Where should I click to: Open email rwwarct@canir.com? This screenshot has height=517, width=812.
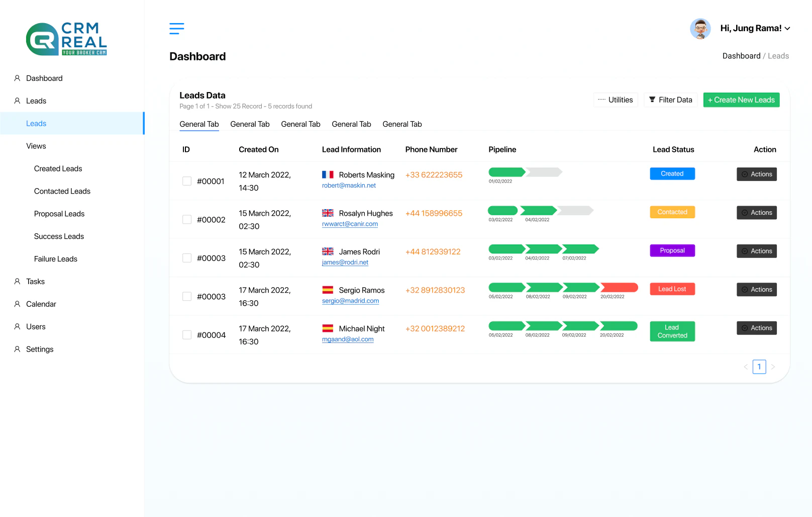pos(350,224)
